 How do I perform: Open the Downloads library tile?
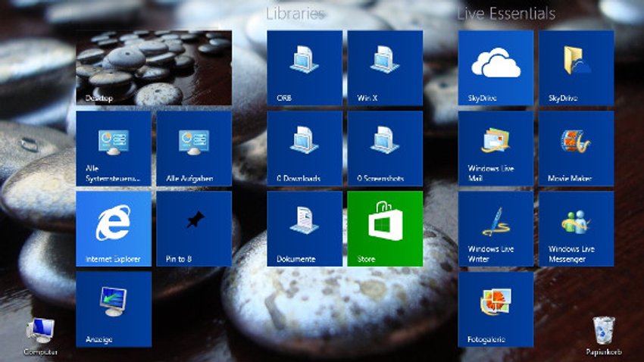[305, 148]
